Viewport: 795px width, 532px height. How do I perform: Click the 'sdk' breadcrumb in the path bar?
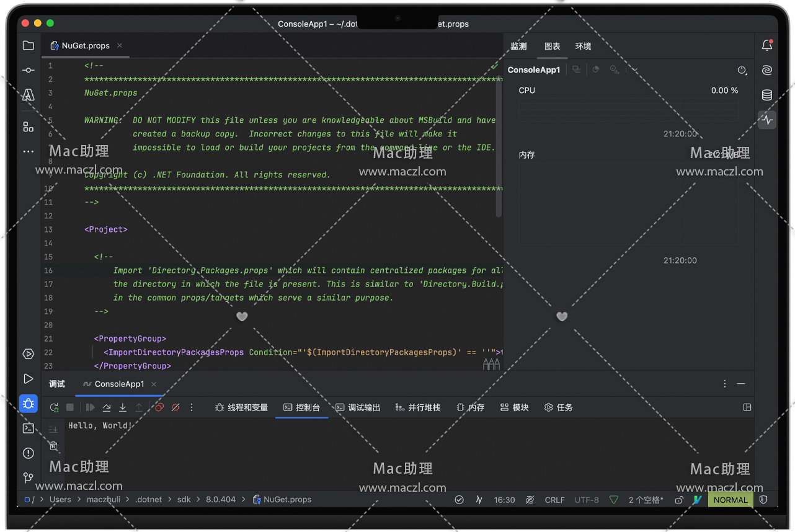184,499
